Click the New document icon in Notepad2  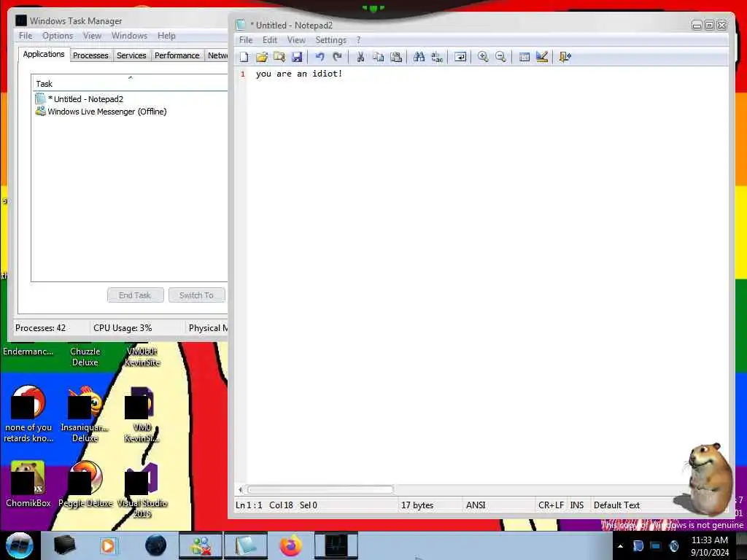(x=244, y=57)
